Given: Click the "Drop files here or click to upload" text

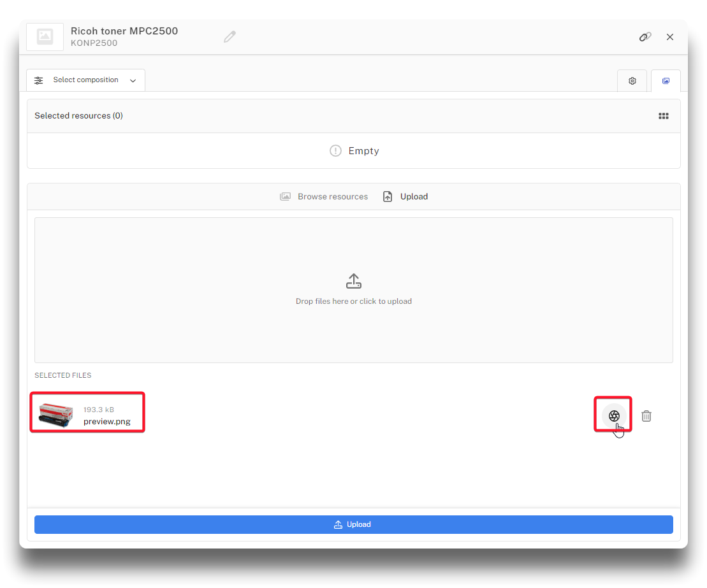Looking at the screenshot, I should [353, 301].
